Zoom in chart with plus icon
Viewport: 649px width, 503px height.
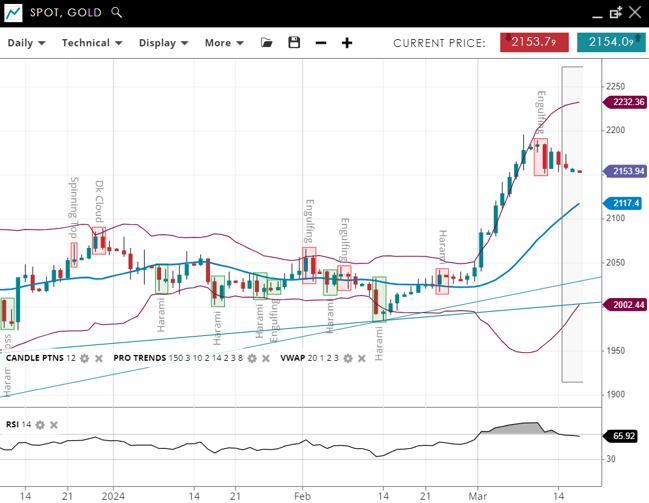tap(347, 43)
